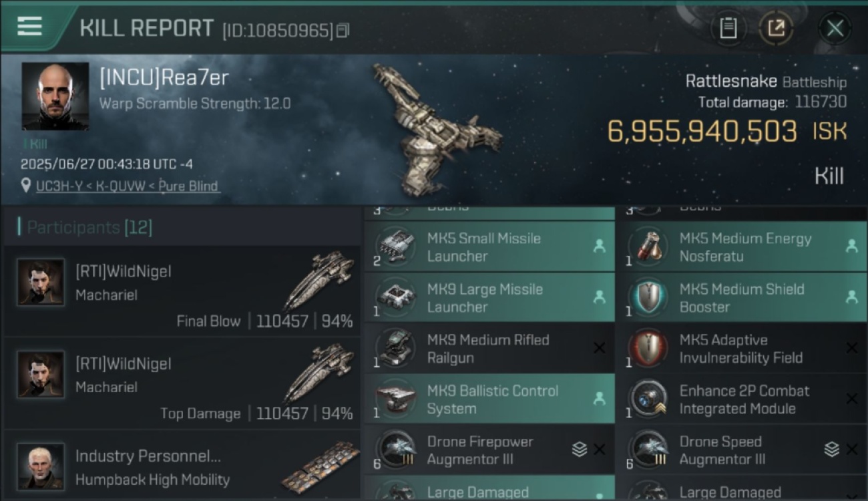
Task: Open the clipboard notes icon
Action: tap(728, 29)
